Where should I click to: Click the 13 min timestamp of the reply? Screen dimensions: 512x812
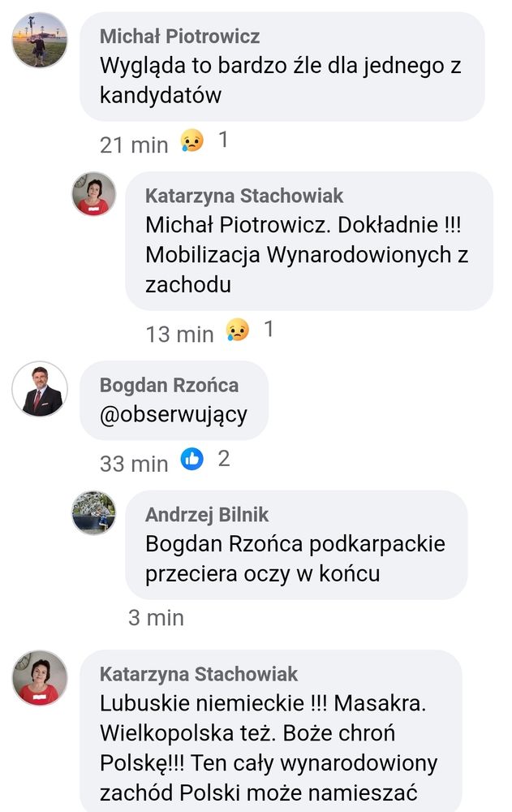tap(179, 334)
